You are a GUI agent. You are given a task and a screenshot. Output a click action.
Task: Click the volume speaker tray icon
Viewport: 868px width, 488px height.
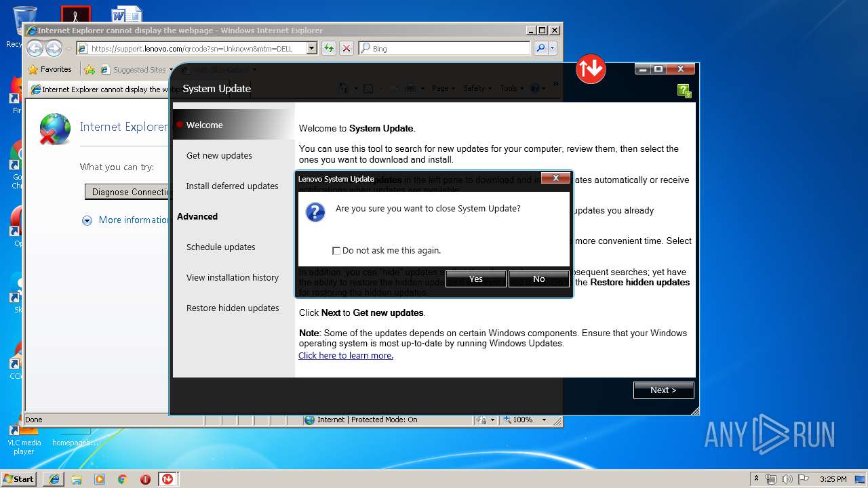point(787,479)
